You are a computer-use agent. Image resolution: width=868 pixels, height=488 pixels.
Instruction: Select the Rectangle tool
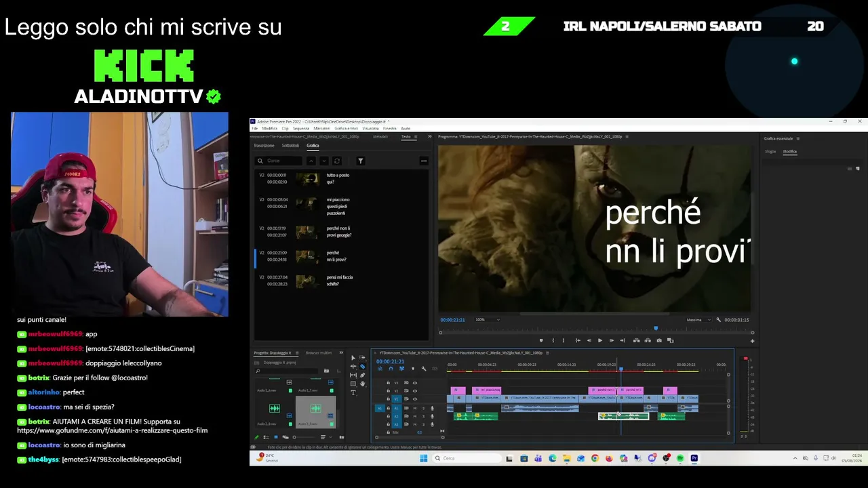tap(353, 384)
